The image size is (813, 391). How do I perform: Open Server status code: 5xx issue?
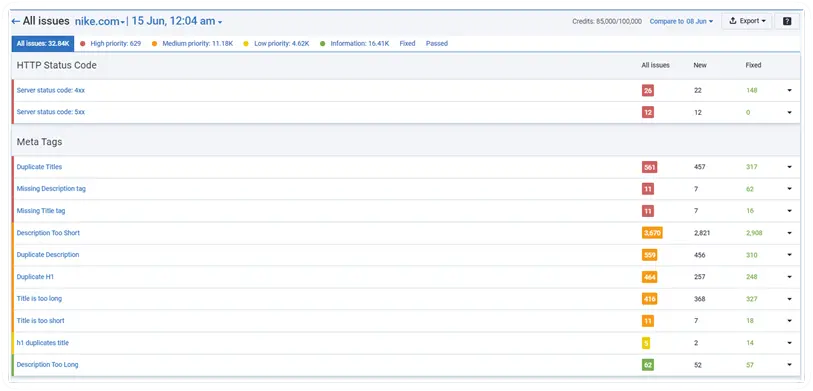click(51, 112)
